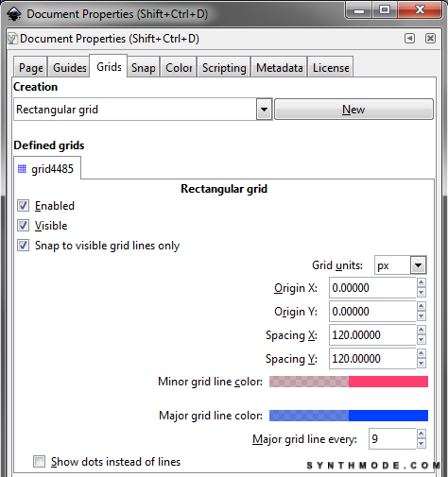Click the Spacing X input field
The height and width of the screenshot is (477, 448).
click(372, 335)
